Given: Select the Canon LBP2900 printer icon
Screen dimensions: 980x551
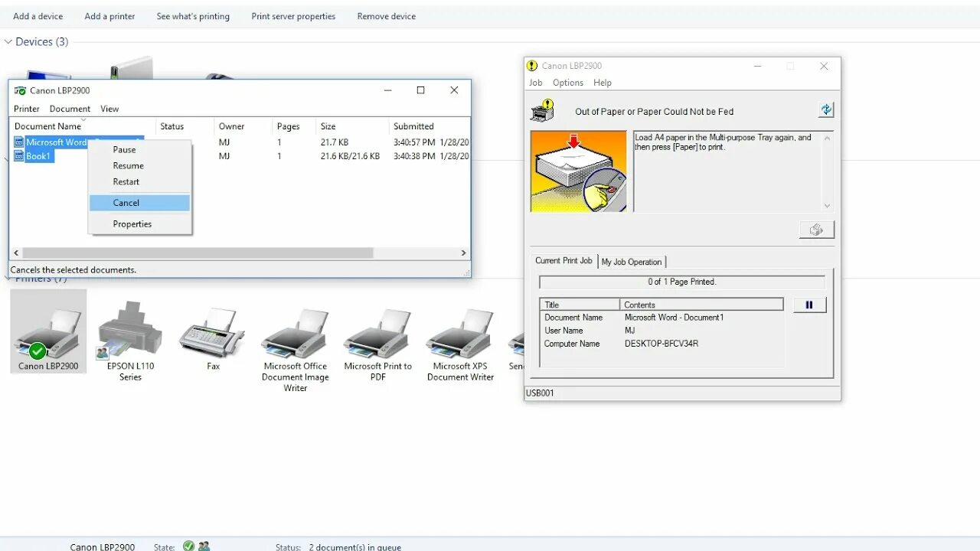Looking at the screenshot, I should point(48,331).
